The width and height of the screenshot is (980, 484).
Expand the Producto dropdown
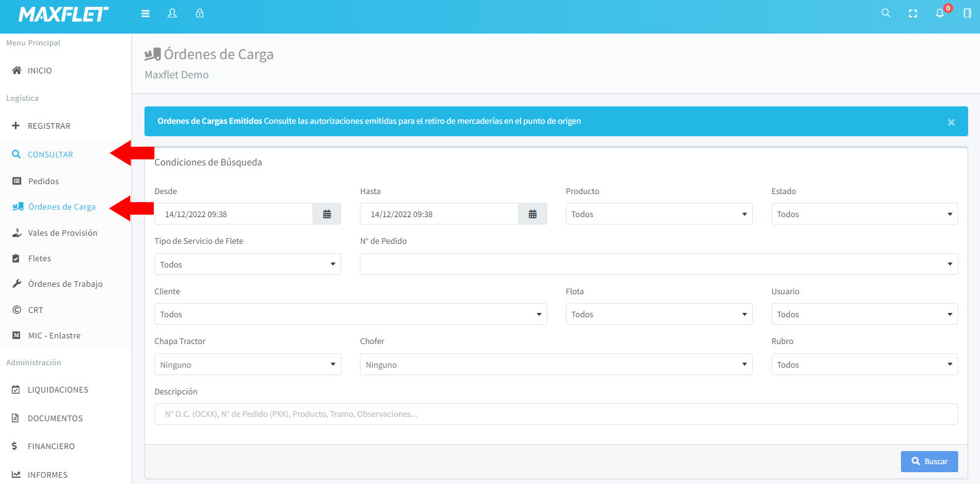[659, 214]
